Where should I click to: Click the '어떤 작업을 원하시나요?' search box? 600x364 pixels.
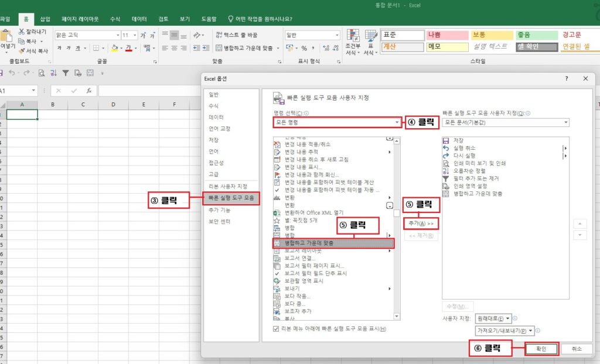(x=260, y=19)
